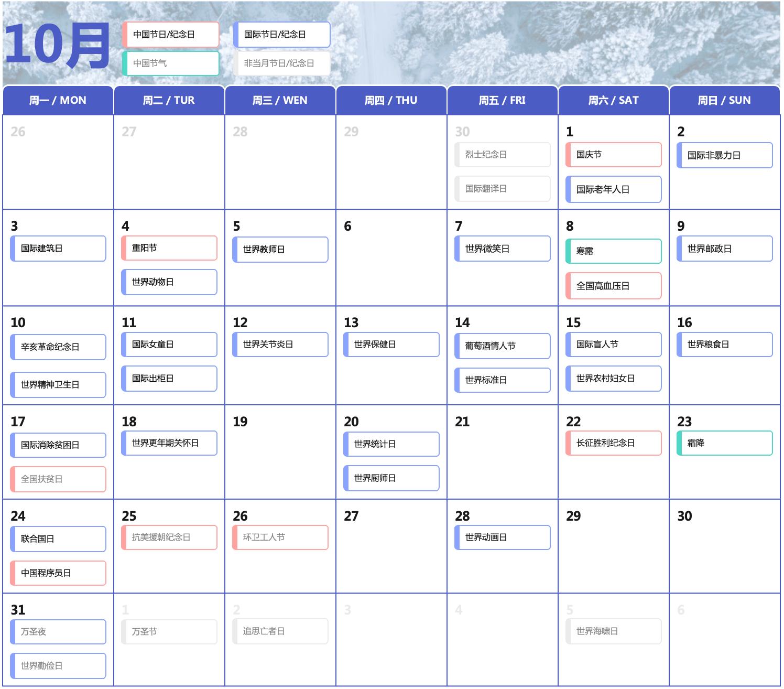Select the 周四 / THU column header
Image resolution: width=784 pixels, height=689 pixels.
(391, 100)
